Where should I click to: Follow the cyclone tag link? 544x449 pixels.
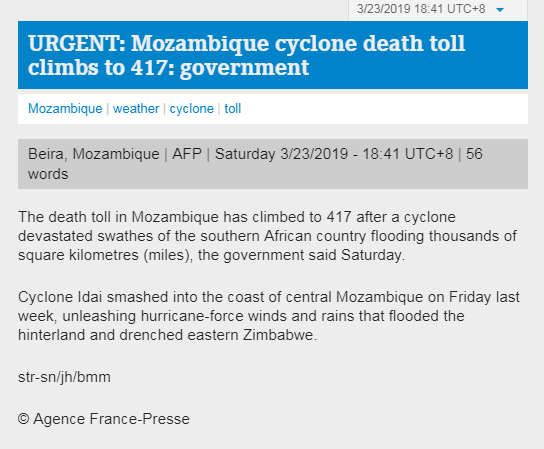click(x=192, y=109)
